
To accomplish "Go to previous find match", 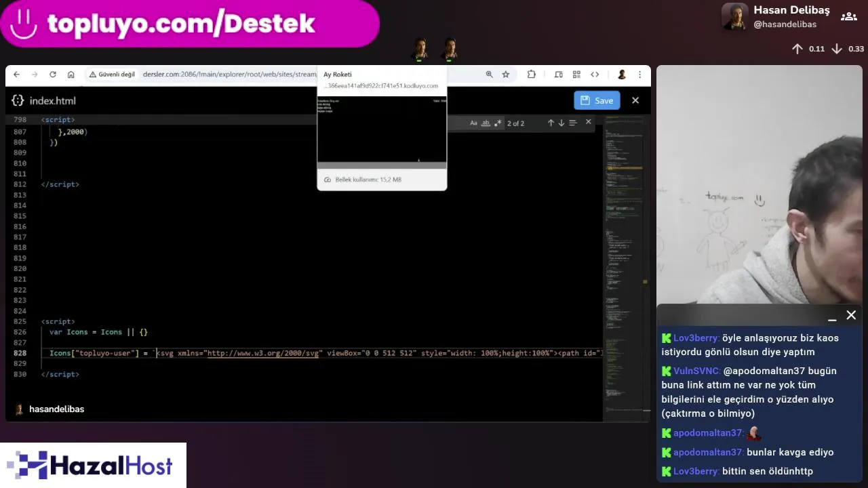I will (551, 123).
